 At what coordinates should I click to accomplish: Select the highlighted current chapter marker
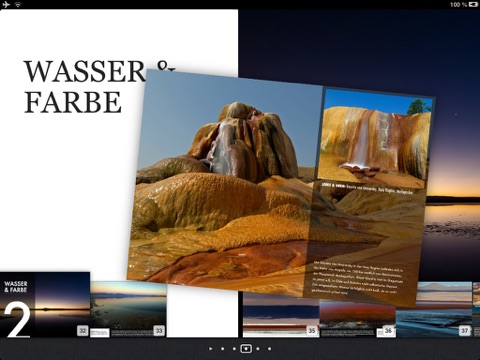coord(246,349)
